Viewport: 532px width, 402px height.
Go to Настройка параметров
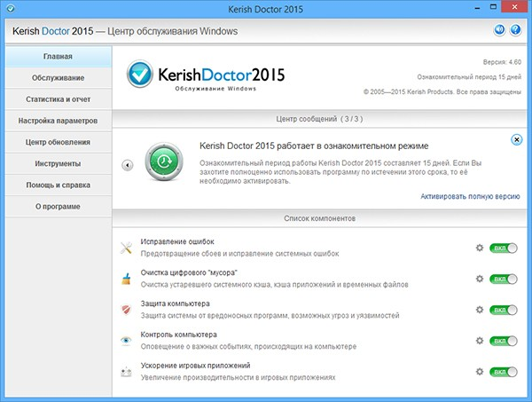[59, 121]
